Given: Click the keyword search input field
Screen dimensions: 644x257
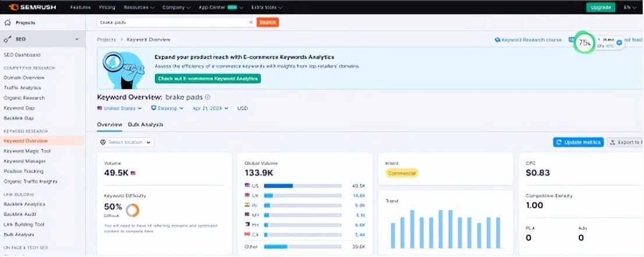Looking at the screenshot, I should pos(172,23).
